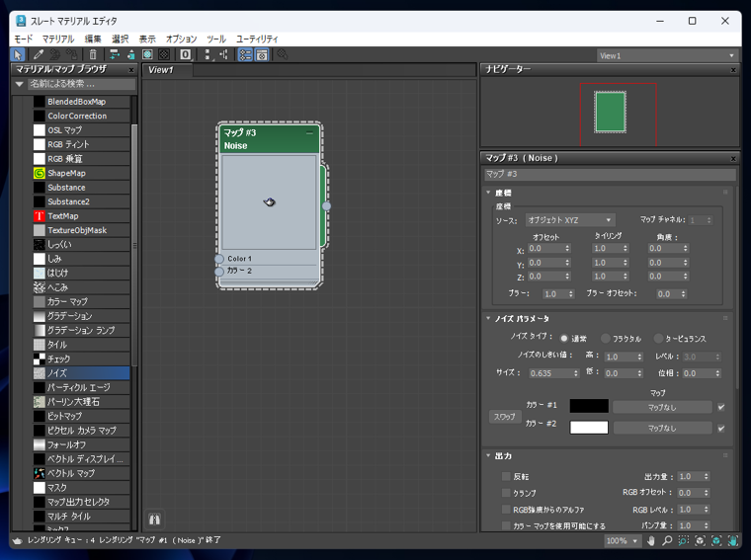Click the ShapeMap spiral icon
The width and height of the screenshot is (751, 560).
[40, 173]
